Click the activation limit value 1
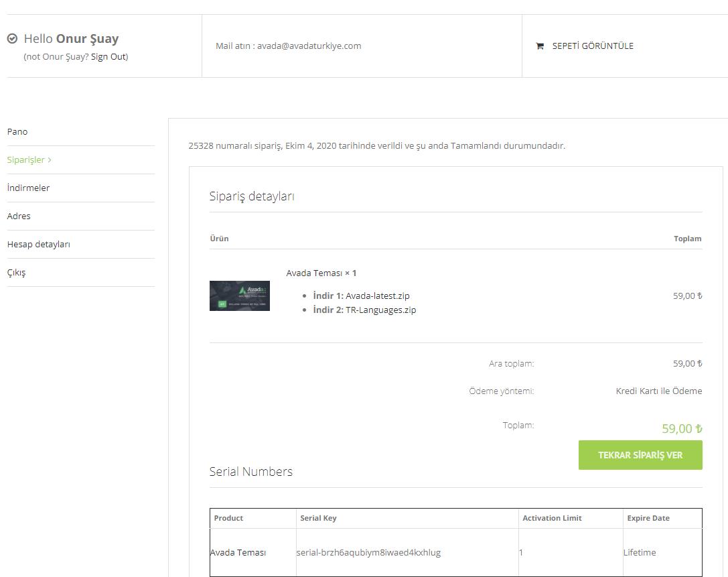This screenshot has width=728, height=577. 521,552
